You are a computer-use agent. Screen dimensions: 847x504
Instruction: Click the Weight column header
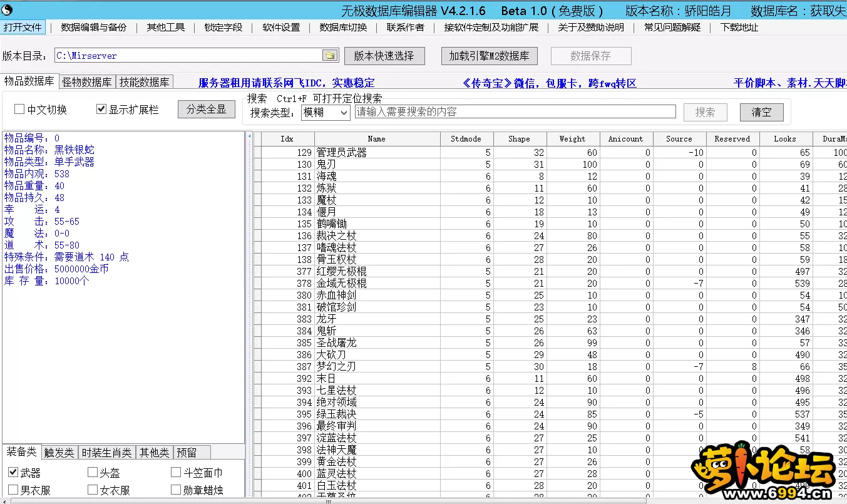tap(573, 139)
